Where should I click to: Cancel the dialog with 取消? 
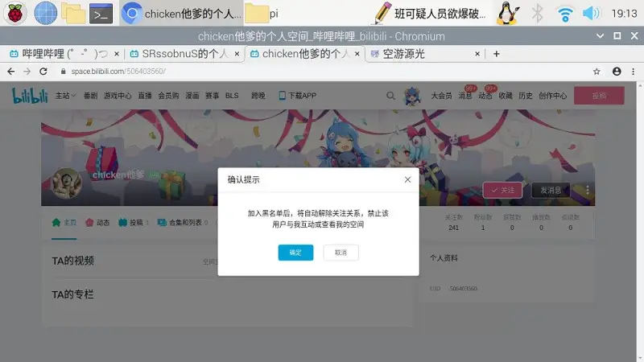click(x=341, y=253)
